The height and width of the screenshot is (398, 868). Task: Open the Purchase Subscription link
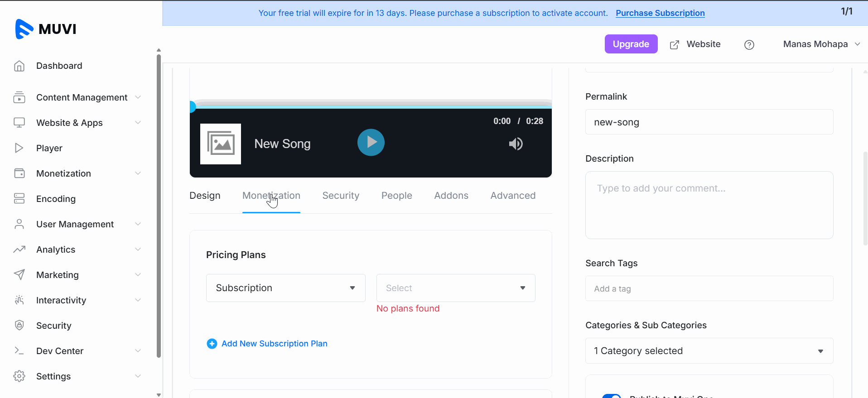(660, 13)
